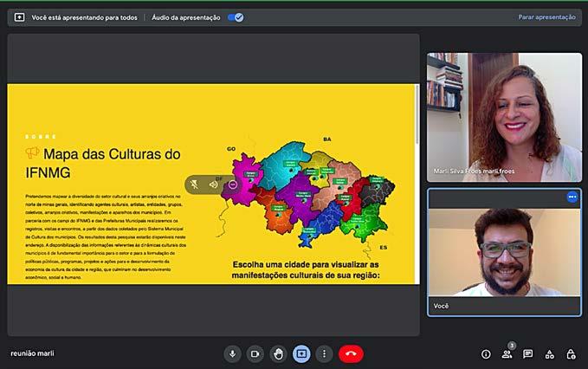
Task: Open activities panel
Action: [550, 354]
